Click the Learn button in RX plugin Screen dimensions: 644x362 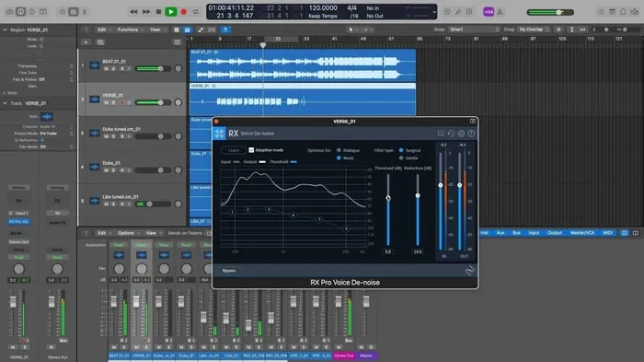pos(234,150)
